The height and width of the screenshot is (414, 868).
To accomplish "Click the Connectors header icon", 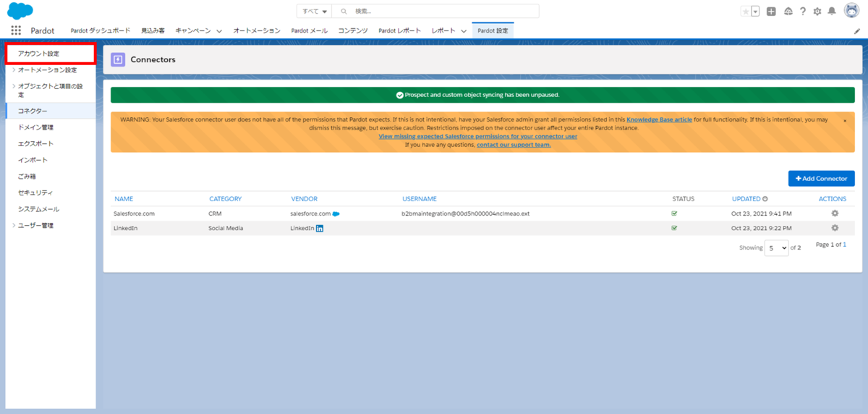I will point(118,59).
